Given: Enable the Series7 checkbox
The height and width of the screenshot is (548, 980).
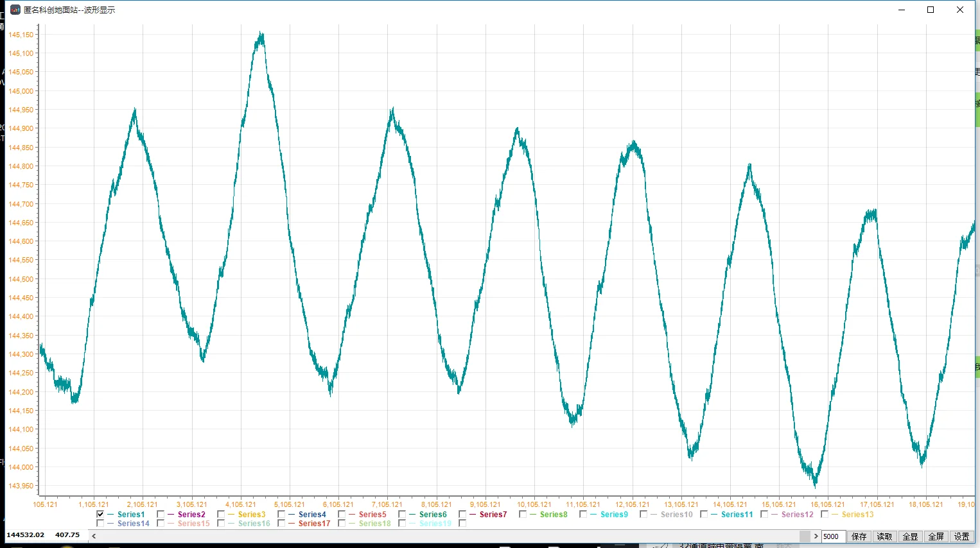Looking at the screenshot, I should [x=462, y=515].
